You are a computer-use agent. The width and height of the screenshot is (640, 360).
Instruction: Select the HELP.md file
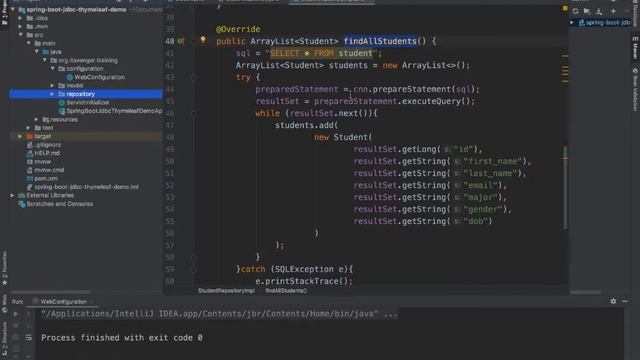pos(47,153)
